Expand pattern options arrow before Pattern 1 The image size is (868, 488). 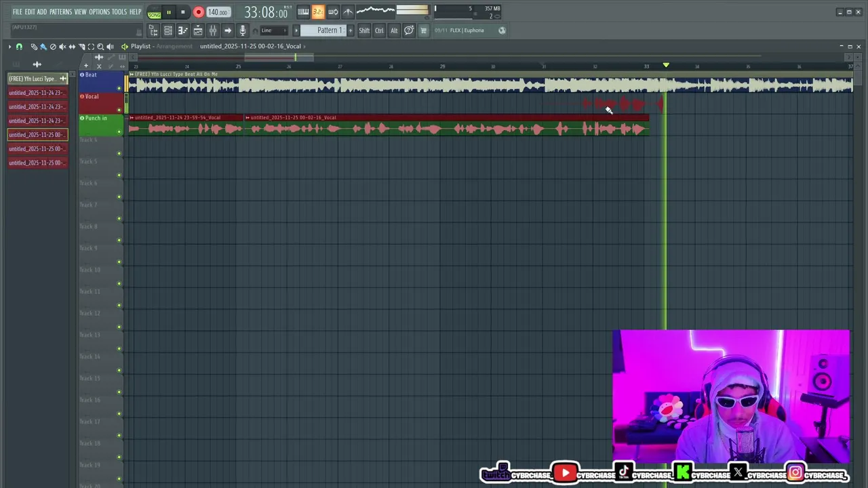click(x=296, y=30)
